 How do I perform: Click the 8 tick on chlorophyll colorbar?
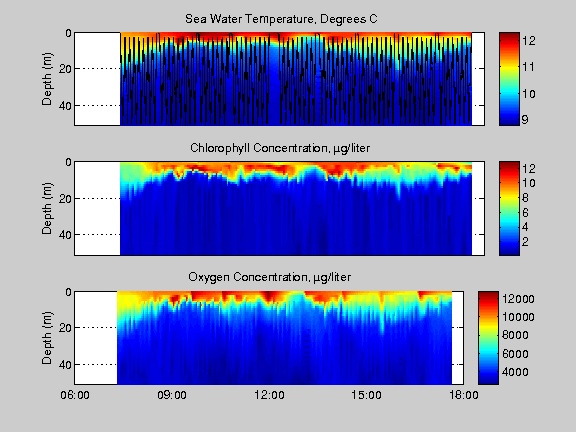click(x=525, y=198)
